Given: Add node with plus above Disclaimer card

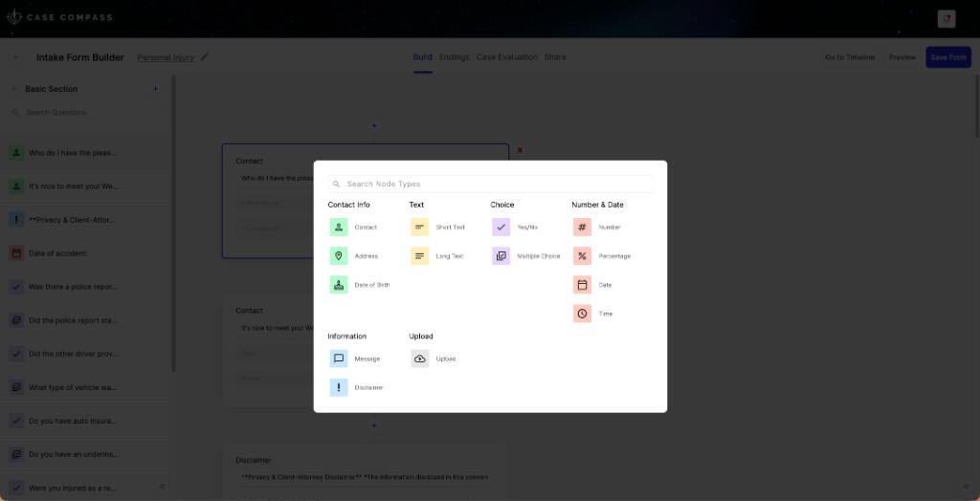Looking at the screenshot, I should (x=374, y=425).
